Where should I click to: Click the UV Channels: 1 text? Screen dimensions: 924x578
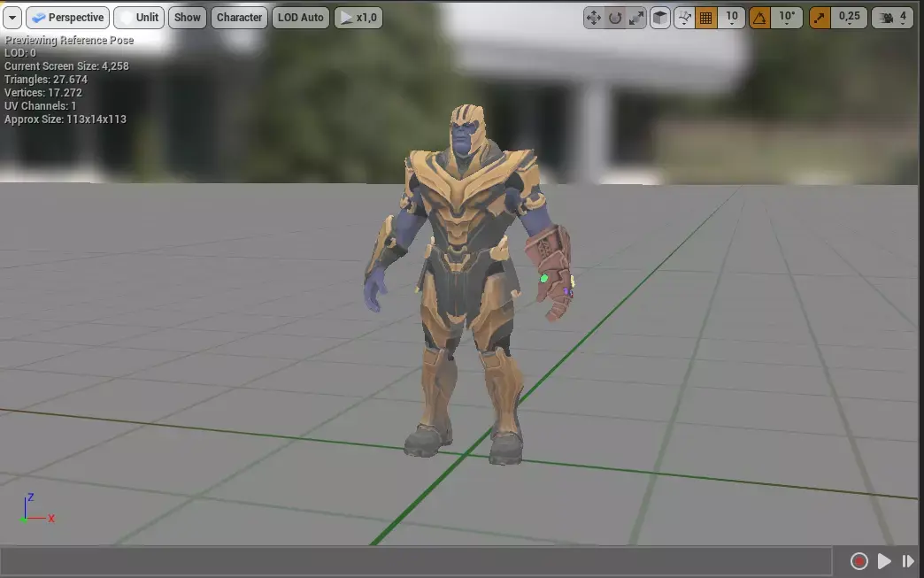tap(40, 106)
